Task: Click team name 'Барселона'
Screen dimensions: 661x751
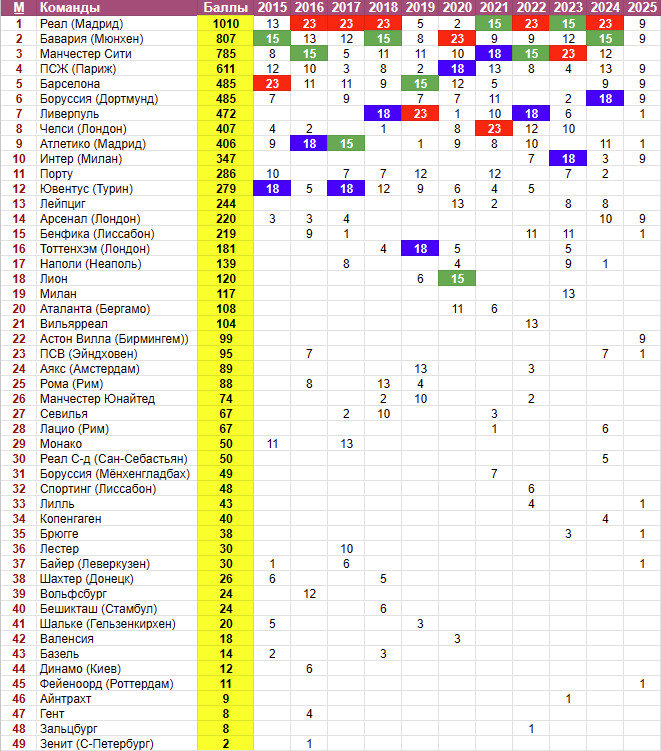Action: 70,84
